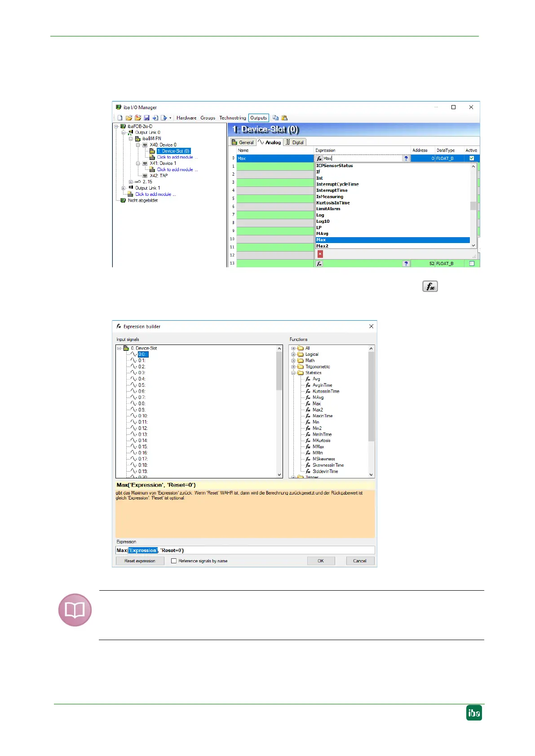This screenshot has height=756, width=535.
Task: Select IsMeasuring in the autocomplete list
Action: (x=330, y=197)
